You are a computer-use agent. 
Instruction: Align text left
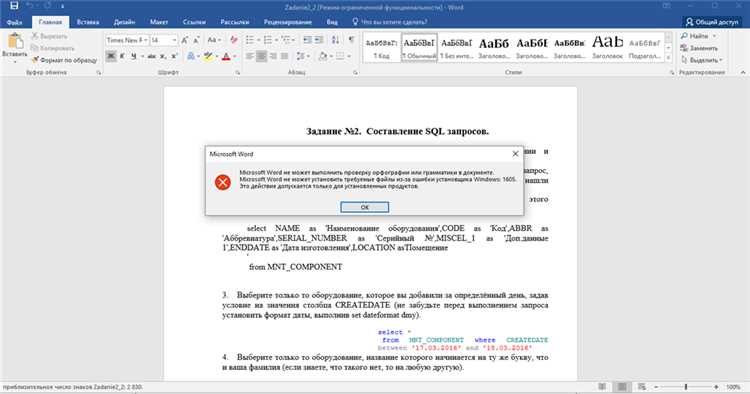point(250,56)
